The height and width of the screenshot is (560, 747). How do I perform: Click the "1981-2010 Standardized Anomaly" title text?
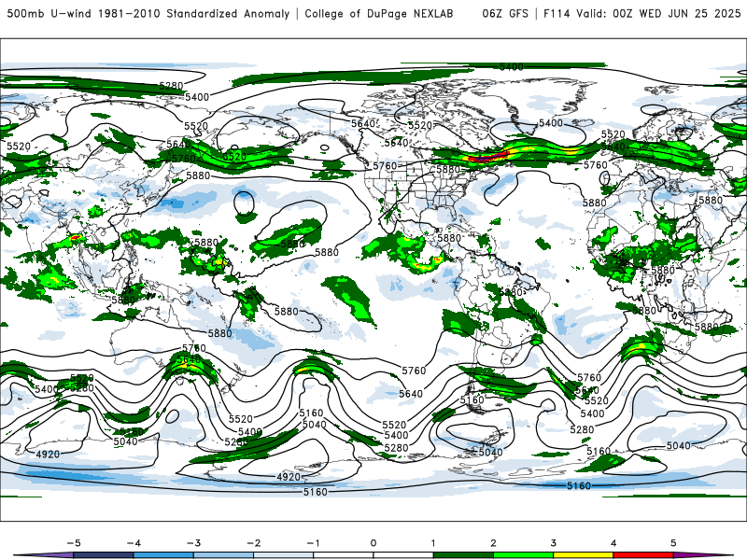194,14
